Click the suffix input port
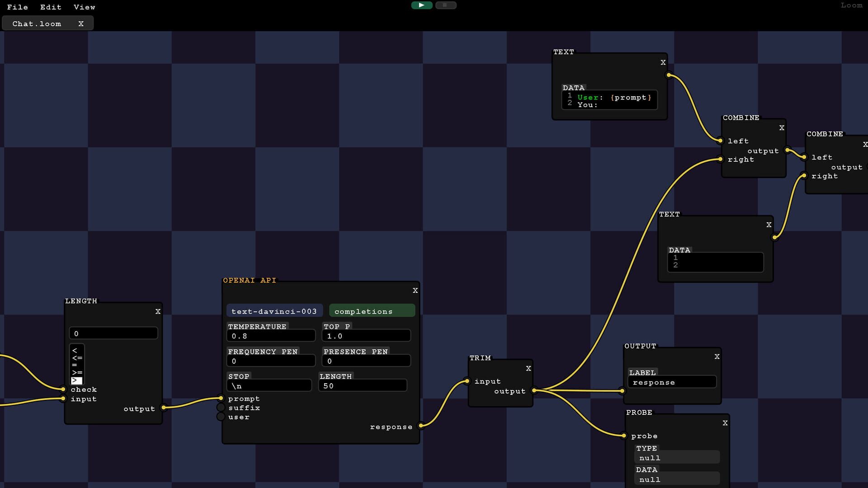Screen dimensions: 868x488 pyautogui.click(x=221, y=408)
